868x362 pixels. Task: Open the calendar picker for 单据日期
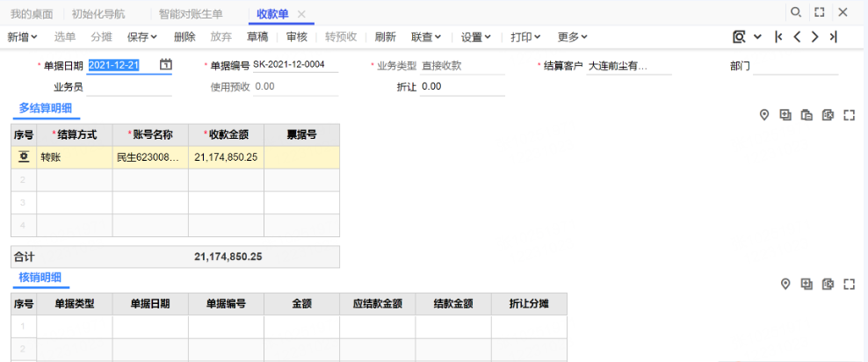166,65
